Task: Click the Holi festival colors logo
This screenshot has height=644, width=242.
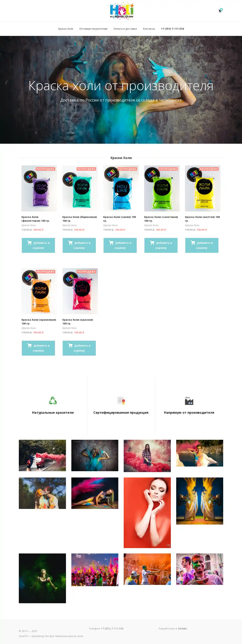Action: (x=122, y=11)
